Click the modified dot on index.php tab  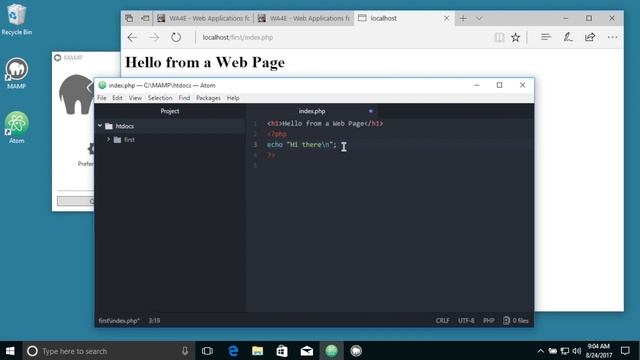pyautogui.click(x=371, y=111)
